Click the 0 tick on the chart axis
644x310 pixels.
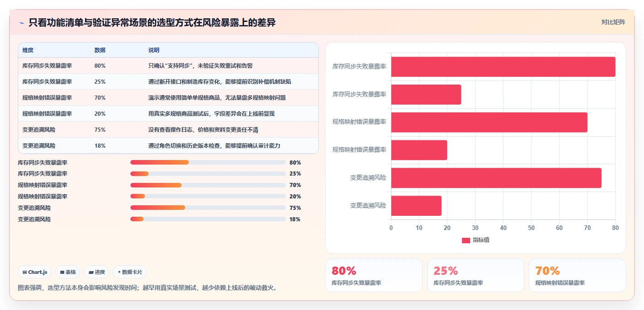tap(391, 228)
